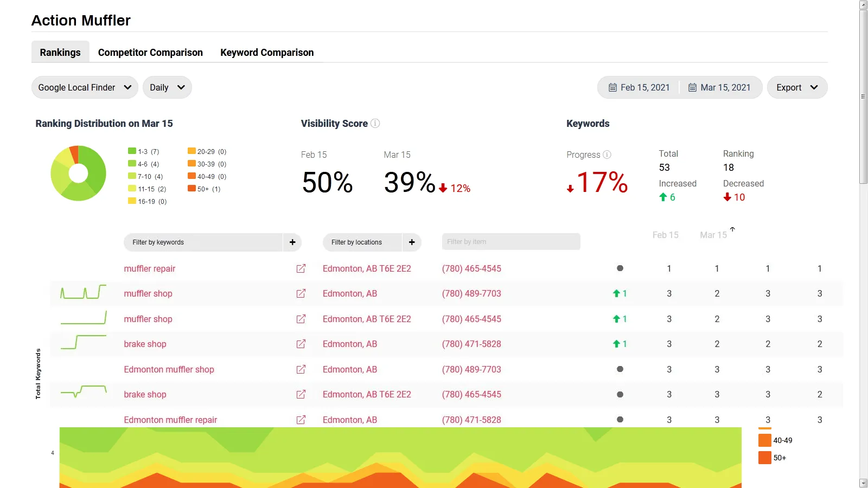The width and height of the screenshot is (868, 488).
Task: Open external link icon for muffler repair
Action: pyautogui.click(x=301, y=268)
